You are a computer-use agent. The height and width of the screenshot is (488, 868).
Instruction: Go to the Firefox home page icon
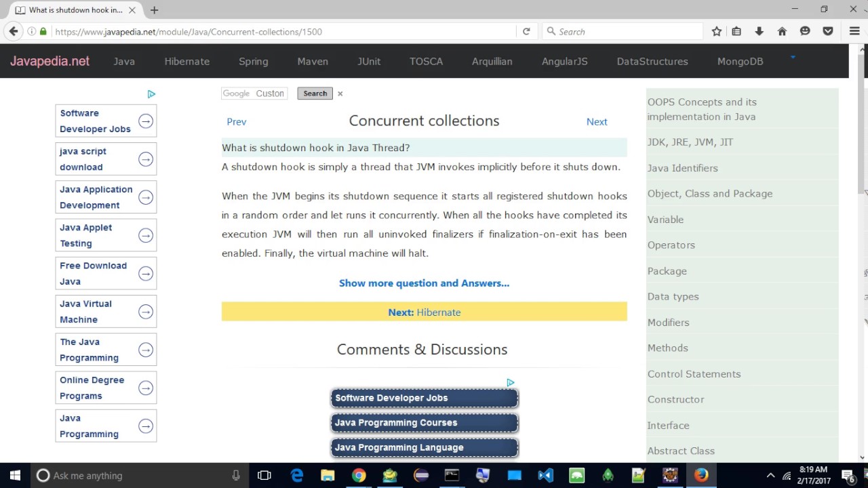coord(782,31)
